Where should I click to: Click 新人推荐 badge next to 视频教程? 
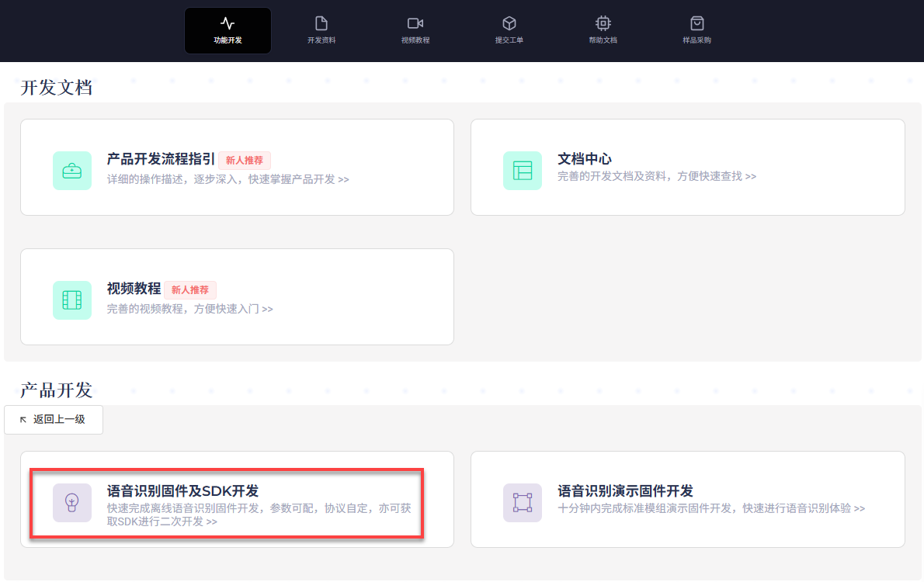pos(190,290)
